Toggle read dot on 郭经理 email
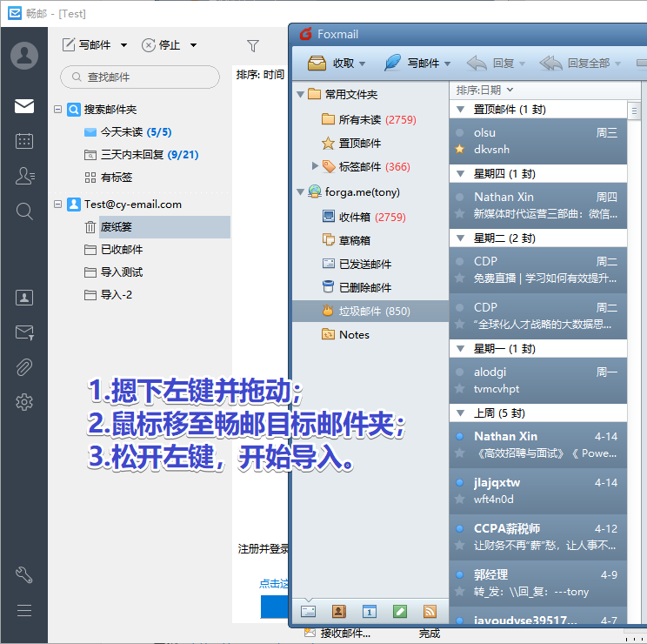The height and width of the screenshot is (644, 647). tap(459, 574)
